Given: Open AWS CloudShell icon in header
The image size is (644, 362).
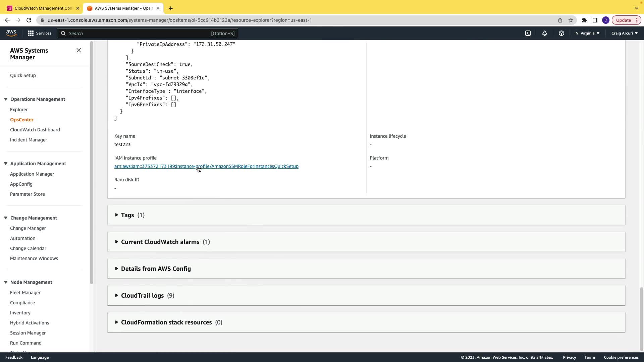Looking at the screenshot, I should 528,33.
